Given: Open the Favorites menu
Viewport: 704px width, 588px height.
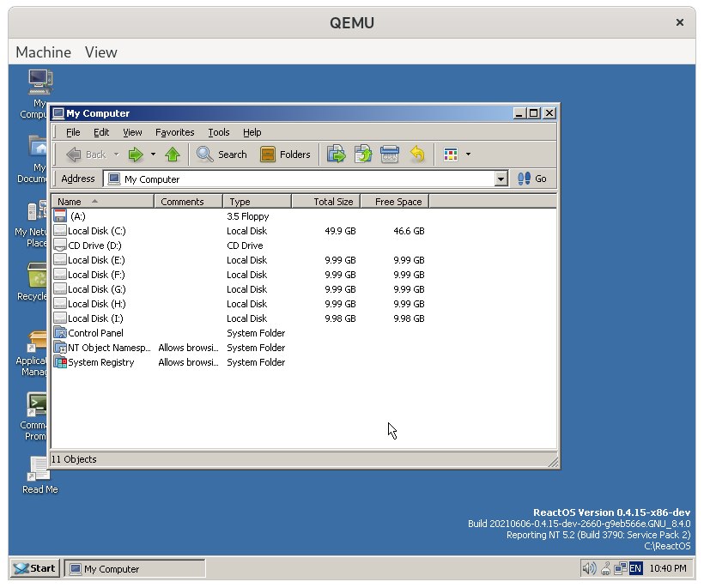Looking at the screenshot, I should (174, 132).
